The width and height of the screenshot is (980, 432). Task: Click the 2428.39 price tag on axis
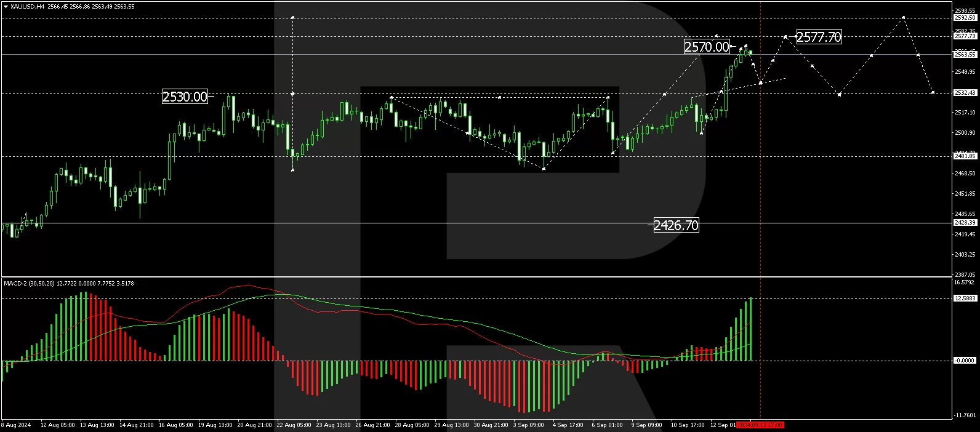coord(965,223)
